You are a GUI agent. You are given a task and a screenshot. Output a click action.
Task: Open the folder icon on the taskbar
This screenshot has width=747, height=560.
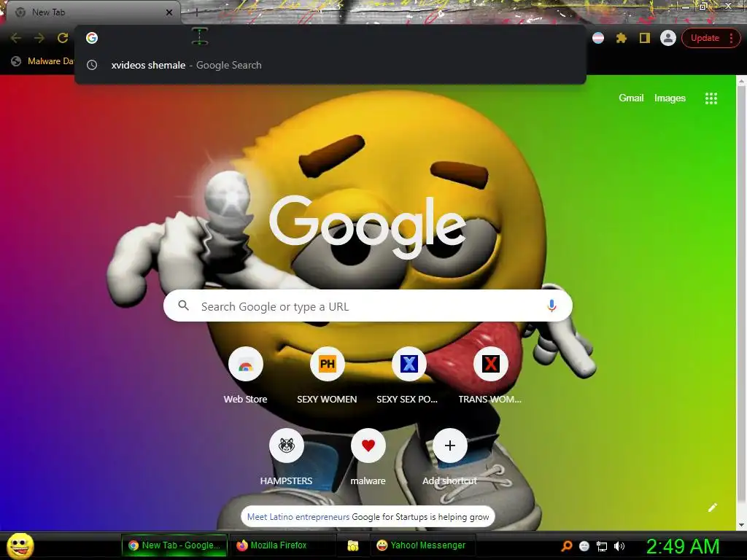point(353,545)
